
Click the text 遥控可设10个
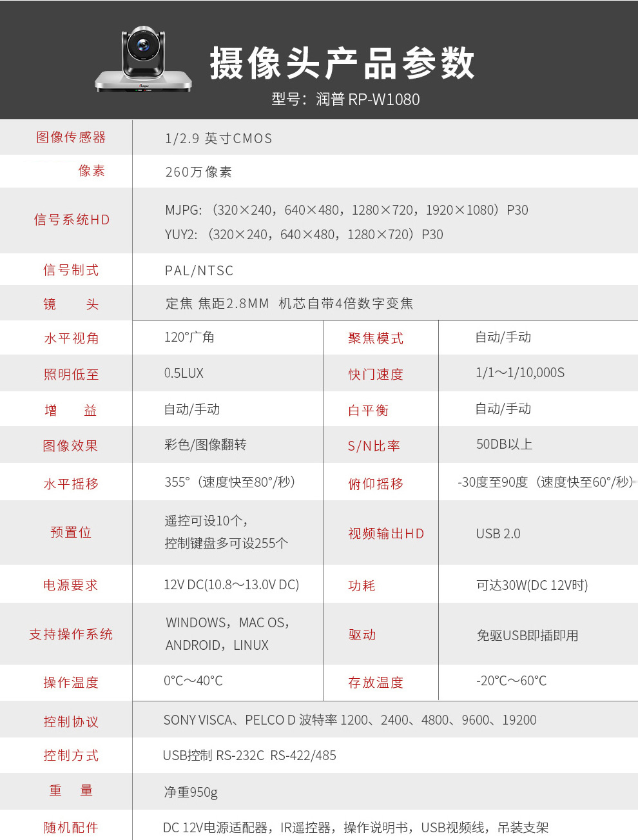205,521
